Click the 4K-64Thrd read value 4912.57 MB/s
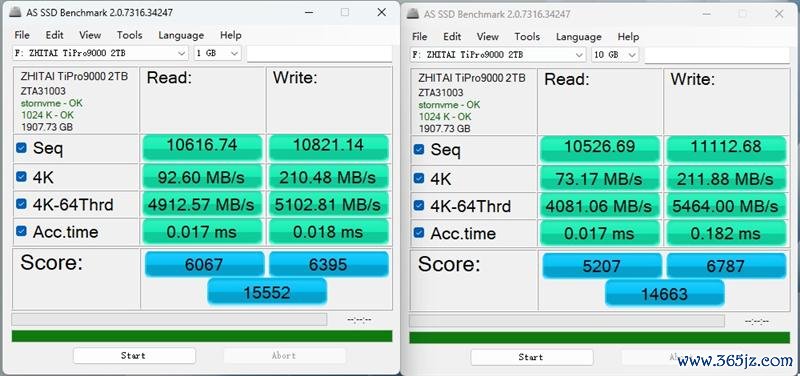The image size is (800, 376). coord(202,205)
